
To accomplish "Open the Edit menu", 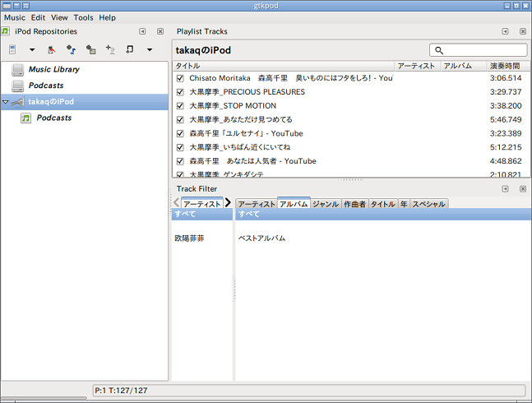I will (38, 17).
